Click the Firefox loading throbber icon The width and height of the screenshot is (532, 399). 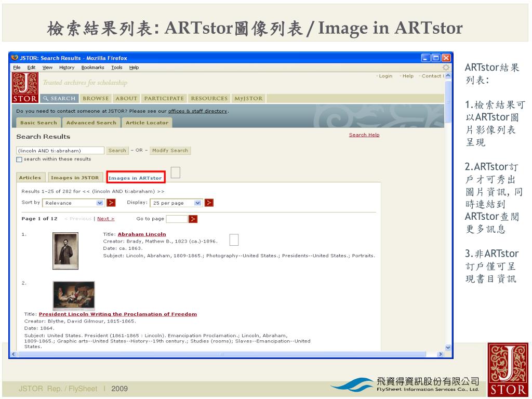pyautogui.click(x=446, y=67)
